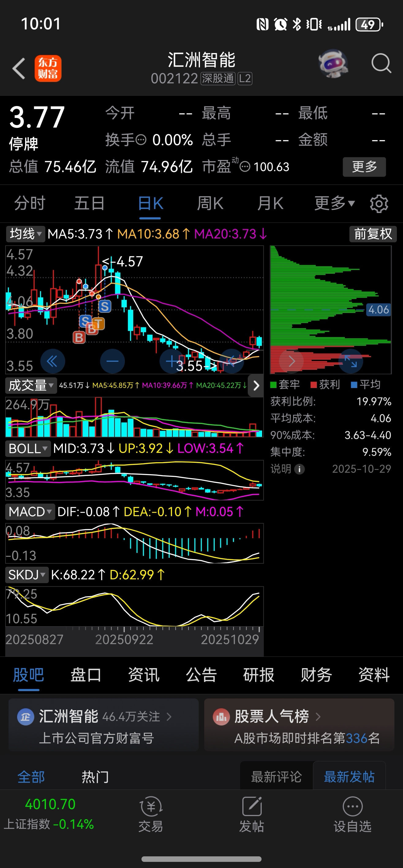
Task: Tap the SKDJ chart panel
Action: (134, 607)
